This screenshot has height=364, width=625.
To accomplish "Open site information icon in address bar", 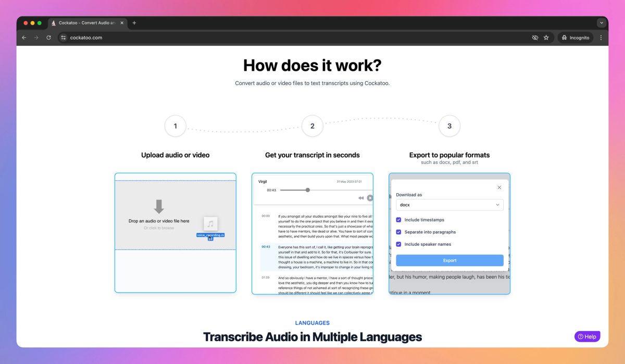I will point(64,37).
